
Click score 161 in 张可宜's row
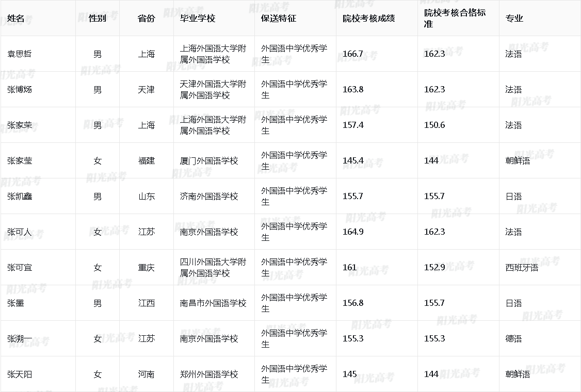point(349,267)
